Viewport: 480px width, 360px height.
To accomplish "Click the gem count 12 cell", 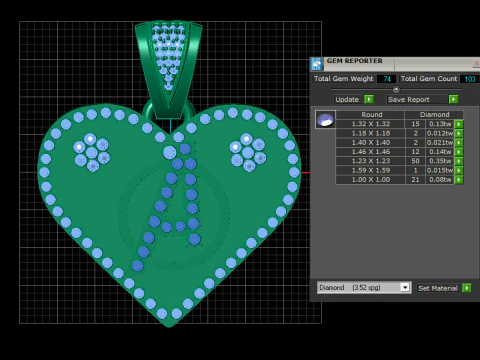I will (415, 152).
